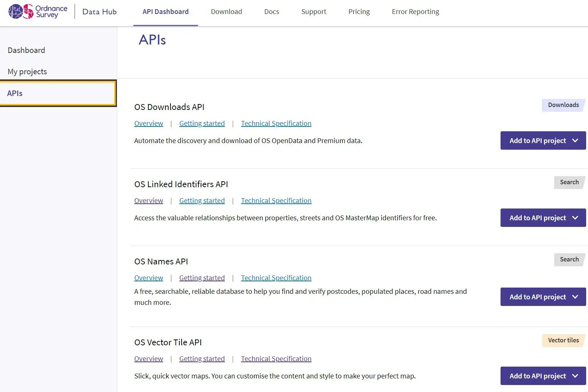Click the Downloads category tag

point(563,105)
